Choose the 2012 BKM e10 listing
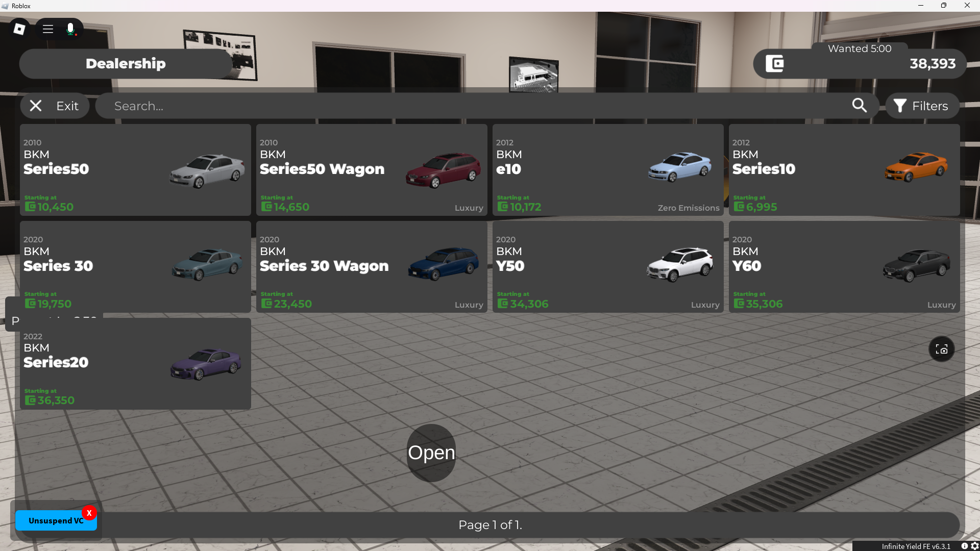Image resolution: width=980 pixels, height=551 pixels. (x=607, y=170)
